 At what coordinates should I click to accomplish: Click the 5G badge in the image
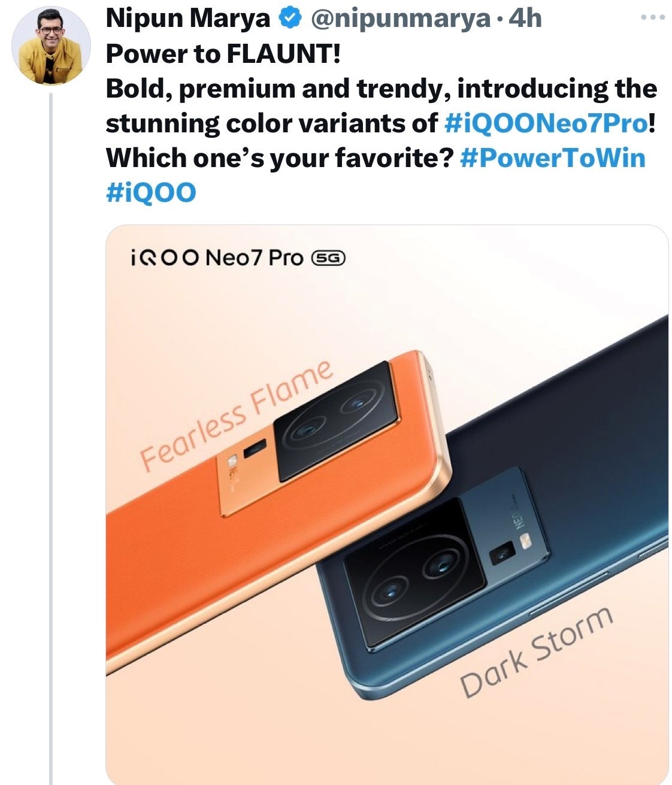[x=329, y=258]
